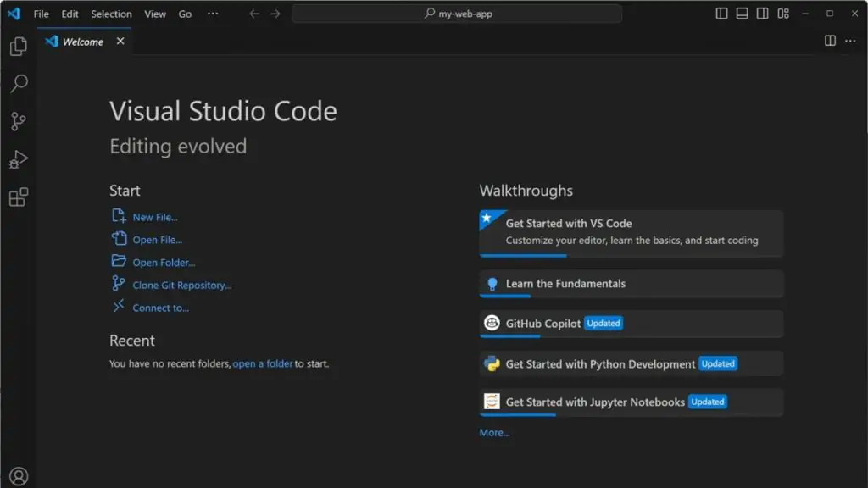868x488 pixels.
Task: Click the Run and Debug icon
Action: coord(18,159)
